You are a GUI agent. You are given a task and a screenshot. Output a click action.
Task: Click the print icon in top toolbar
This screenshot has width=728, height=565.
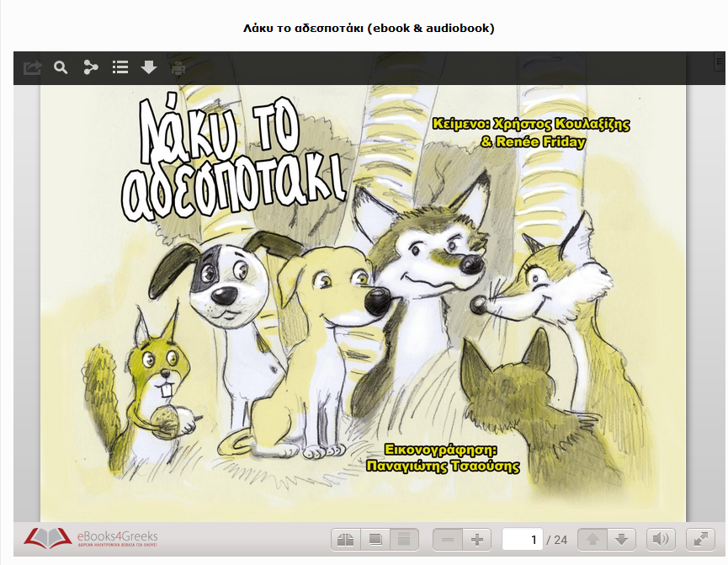point(178,67)
